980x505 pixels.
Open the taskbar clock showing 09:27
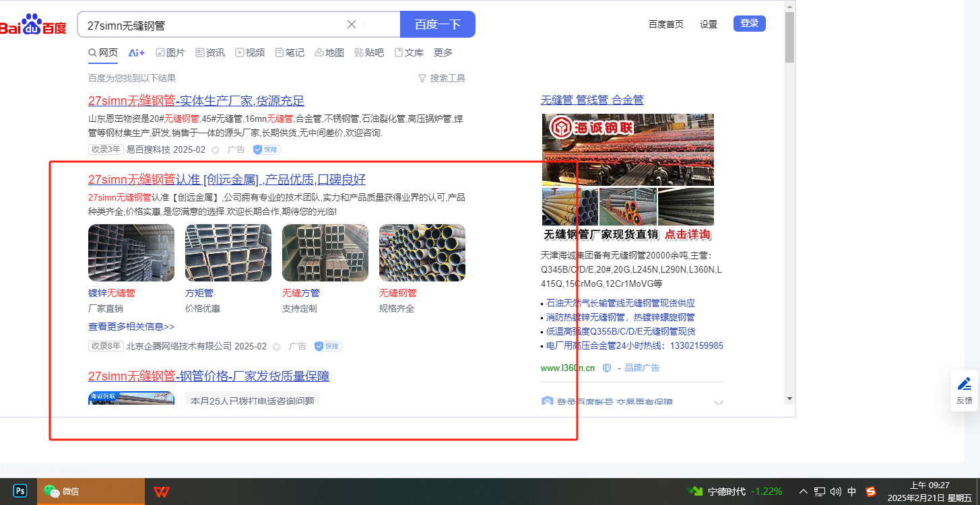coord(929,492)
